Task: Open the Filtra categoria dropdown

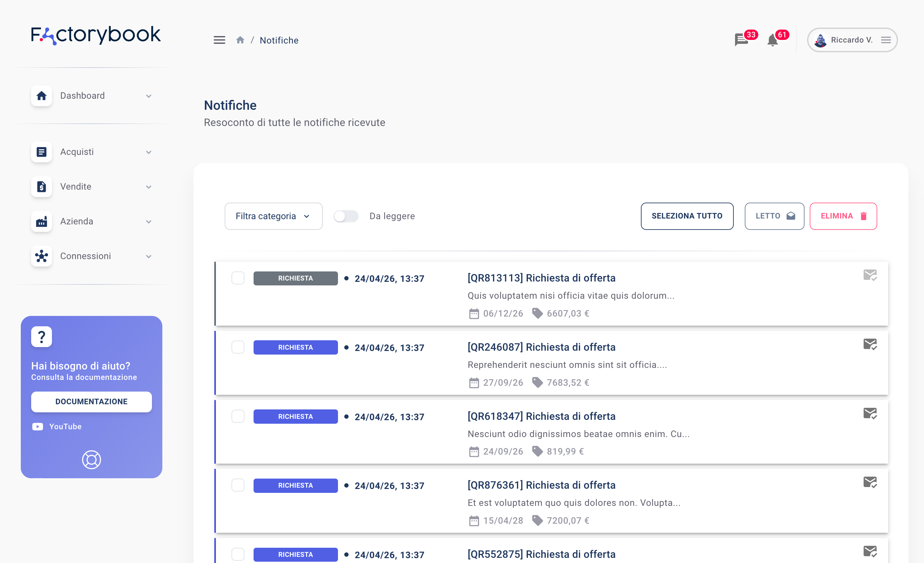Action: click(x=273, y=216)
